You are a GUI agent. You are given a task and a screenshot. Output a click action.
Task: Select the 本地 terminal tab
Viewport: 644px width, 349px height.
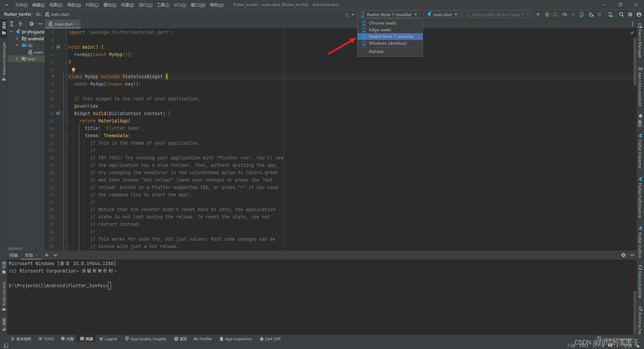[29, 255]
